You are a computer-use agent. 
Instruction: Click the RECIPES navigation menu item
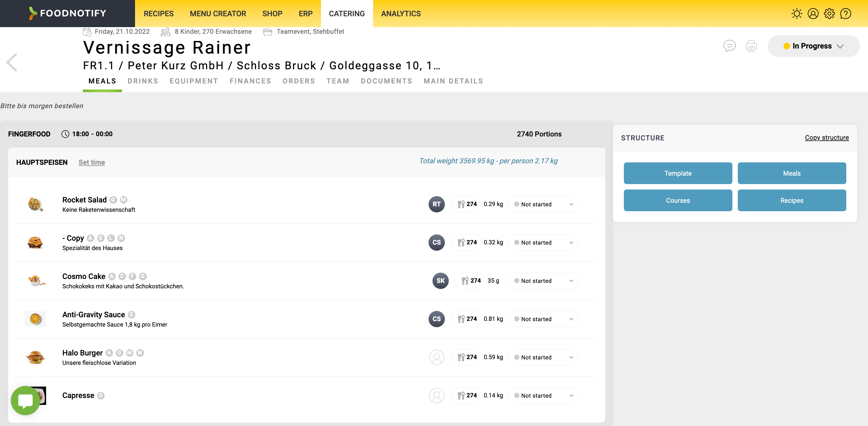(159, 13)
